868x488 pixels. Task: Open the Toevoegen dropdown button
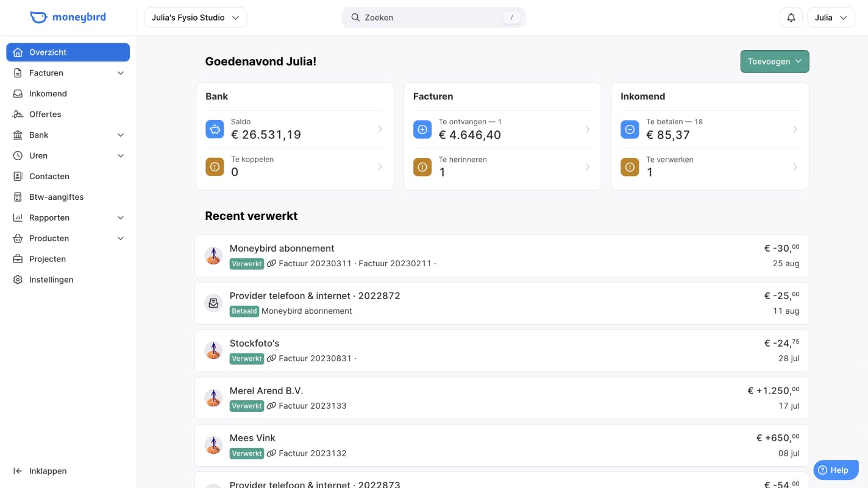(x=774, y=62)
